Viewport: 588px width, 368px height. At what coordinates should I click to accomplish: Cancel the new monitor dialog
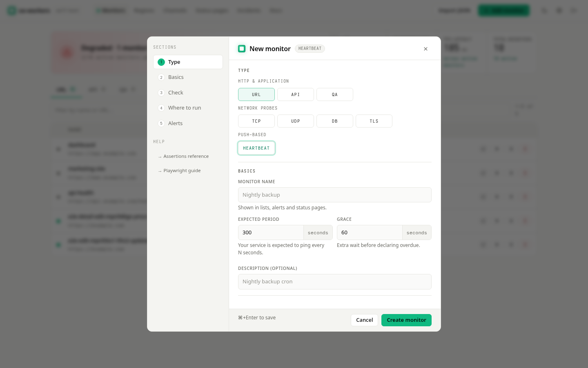click(364, 320)
